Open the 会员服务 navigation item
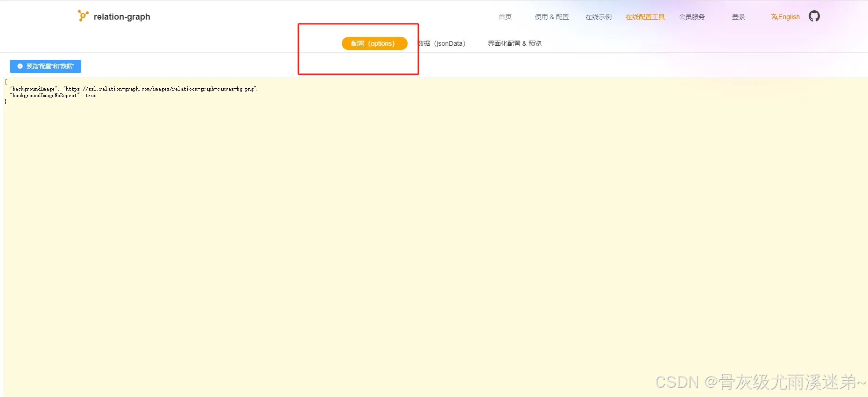The width and height of the screenshot is (868, 397). pyautogui.click(x=692, y=17)
